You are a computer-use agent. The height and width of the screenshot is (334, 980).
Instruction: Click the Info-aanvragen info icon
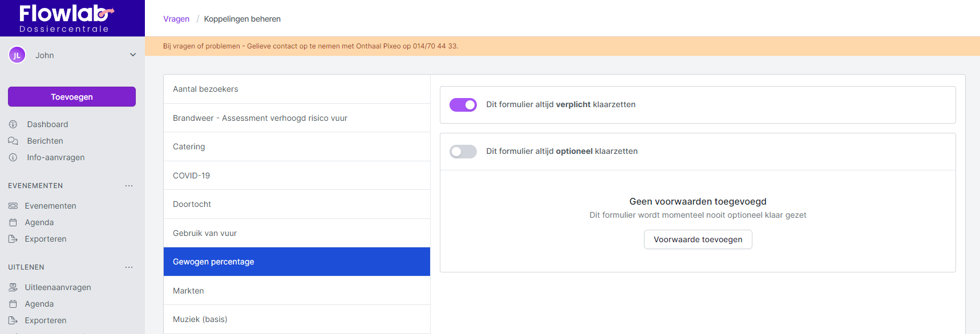pos(13,157)
